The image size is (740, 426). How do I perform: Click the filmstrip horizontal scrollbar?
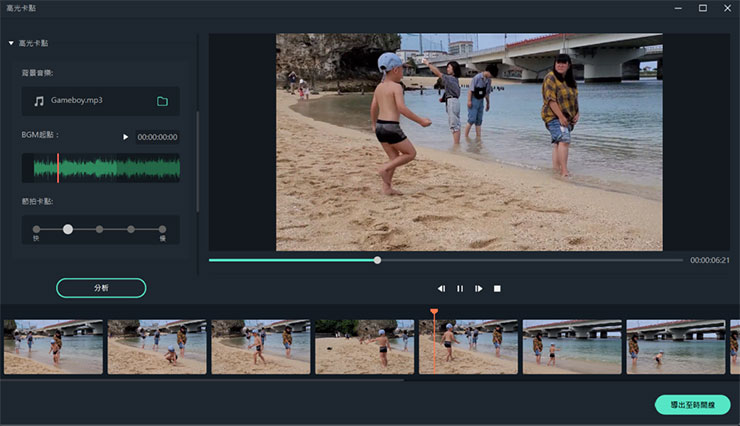pos(200,380)
